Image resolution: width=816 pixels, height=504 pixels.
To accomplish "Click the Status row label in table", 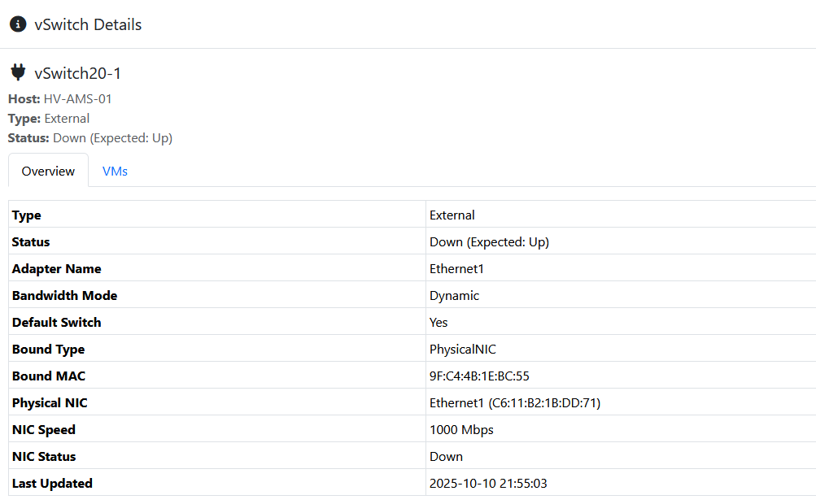I will click(31, 242).
